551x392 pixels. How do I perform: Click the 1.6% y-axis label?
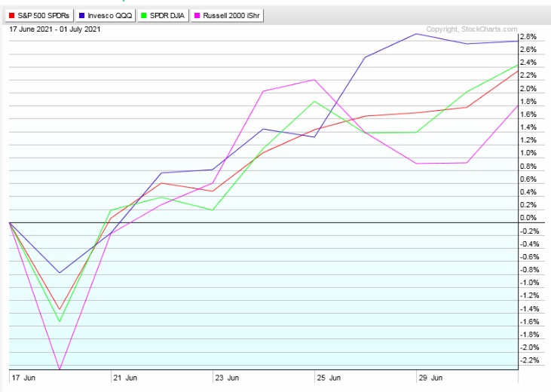(528, 115)
